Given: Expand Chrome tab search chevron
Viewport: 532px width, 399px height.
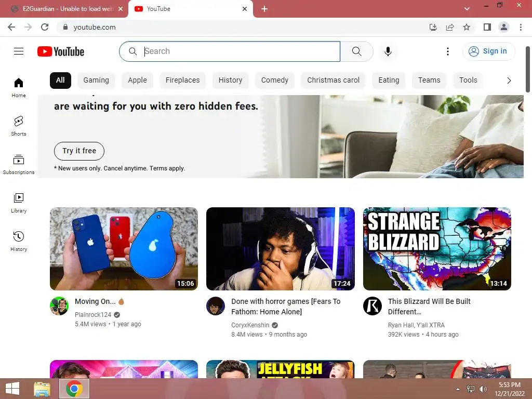Looking at the screenshot, I should coord(467,9).
